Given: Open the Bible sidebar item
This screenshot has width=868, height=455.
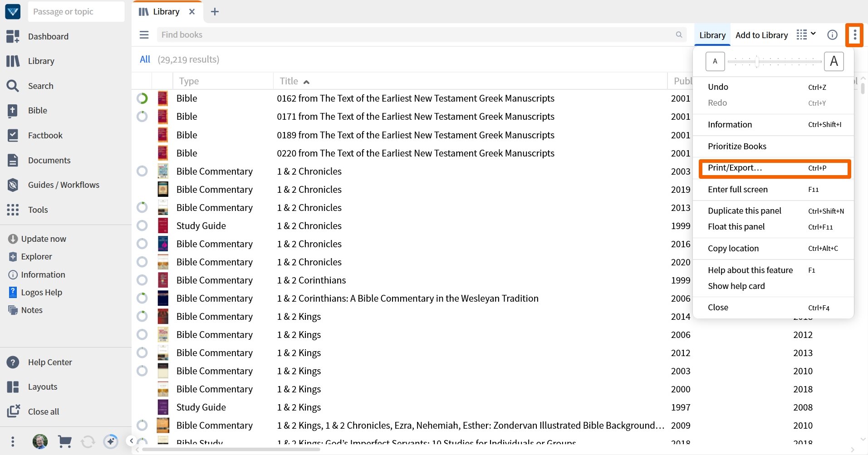Looking at the screenshot, I should [x=26, y=110].
